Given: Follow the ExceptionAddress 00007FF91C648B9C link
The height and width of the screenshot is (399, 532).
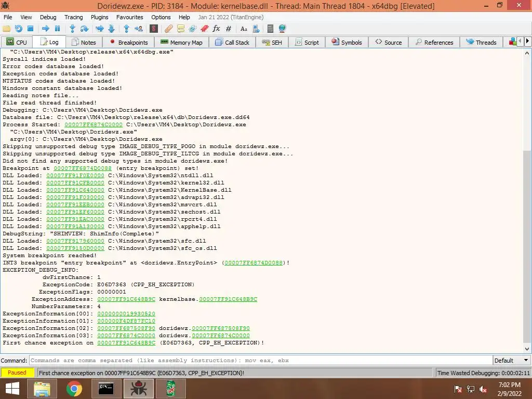Looking at the screenshot, I should point(126,299).
